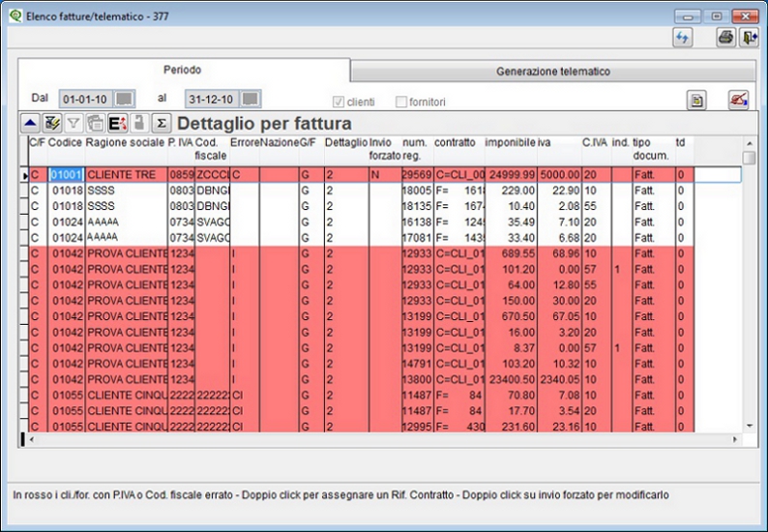The height and width of the screenshot is (532, 768).
Task: Click the imponibile column header
Action: point(509,142)
